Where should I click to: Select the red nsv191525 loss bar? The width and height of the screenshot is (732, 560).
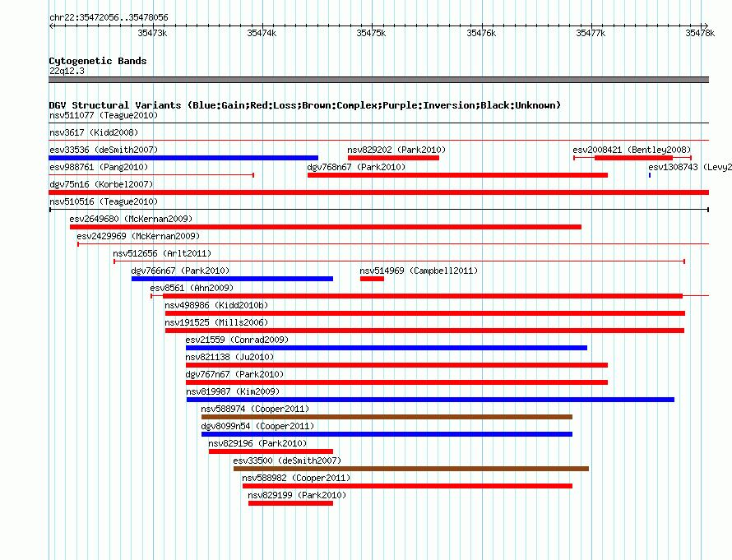425,331
